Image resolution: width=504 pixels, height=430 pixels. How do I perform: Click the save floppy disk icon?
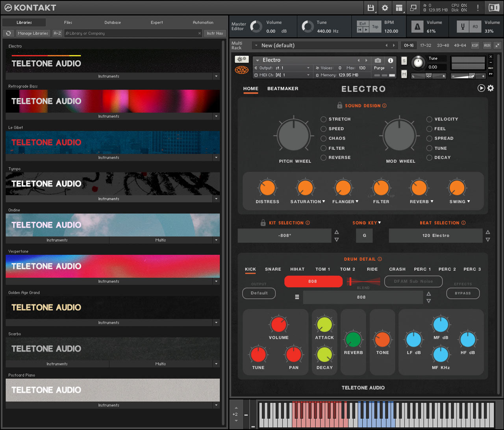point(371,8)
